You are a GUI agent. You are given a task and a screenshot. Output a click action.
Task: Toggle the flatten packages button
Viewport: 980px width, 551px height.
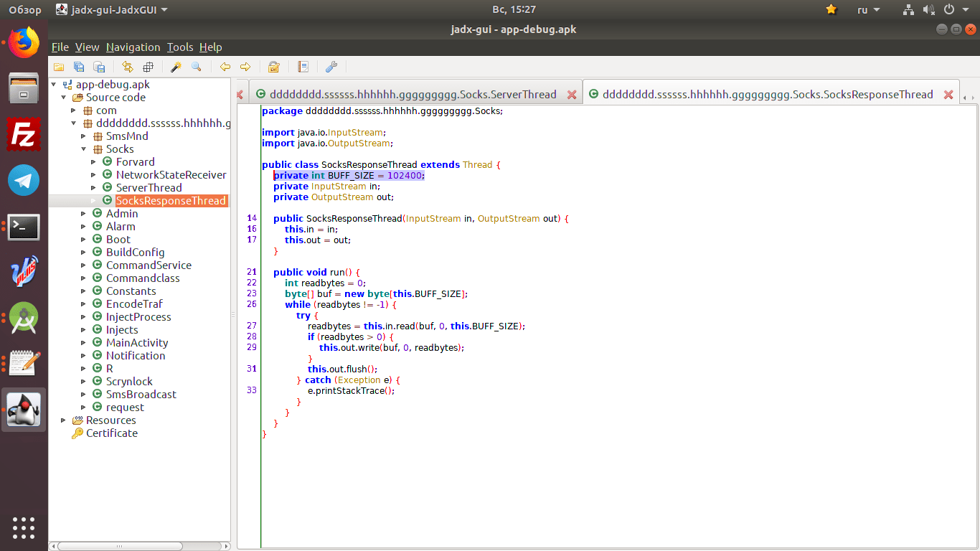(148, 67)
